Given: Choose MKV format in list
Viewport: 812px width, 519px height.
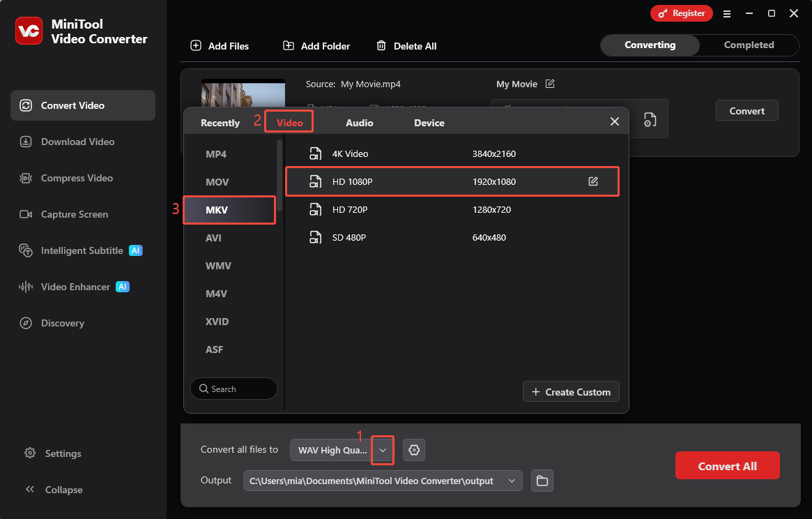Looking at the screenshot, I should coord(229,210).
